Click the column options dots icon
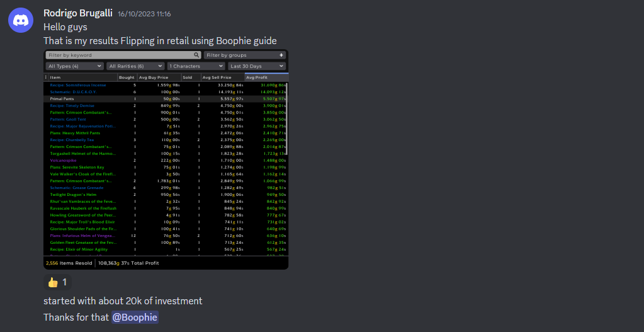 [x=45, y=77]
